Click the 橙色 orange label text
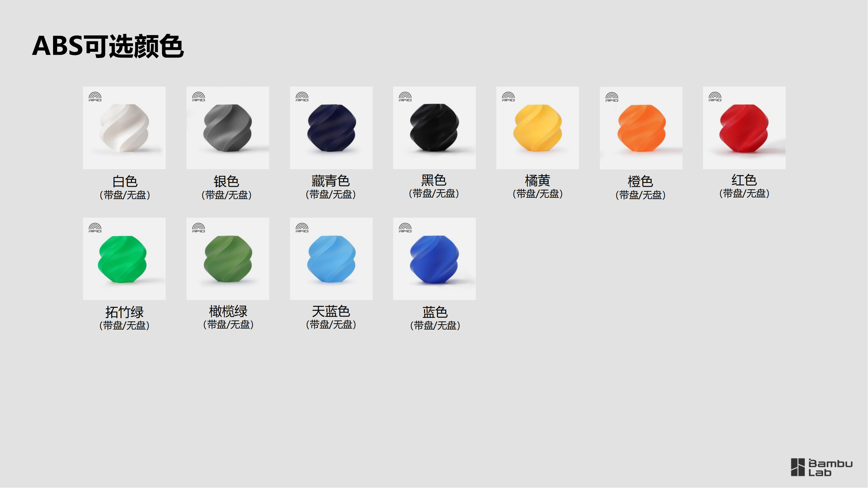This screenshot has width=868, height=488. coord(641,182)
